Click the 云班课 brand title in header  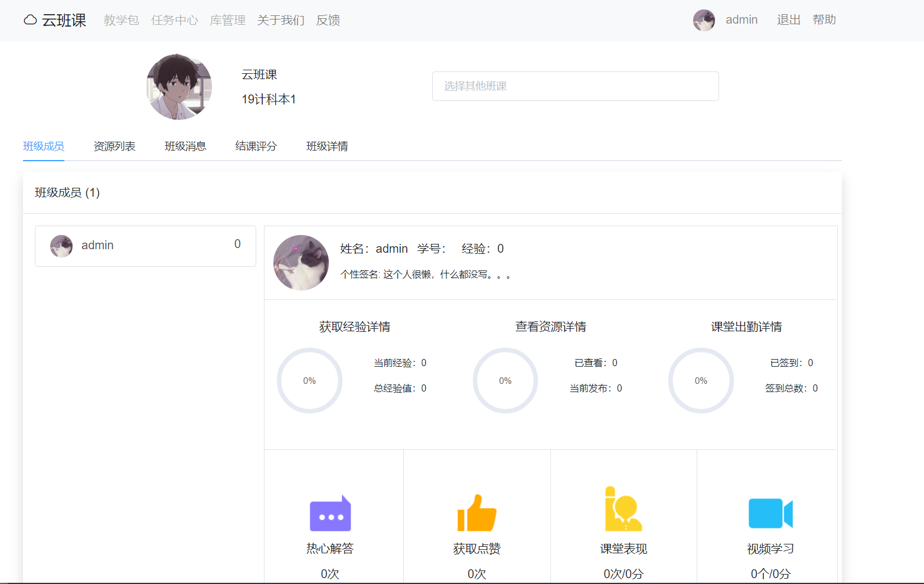(x=64, y=20)
